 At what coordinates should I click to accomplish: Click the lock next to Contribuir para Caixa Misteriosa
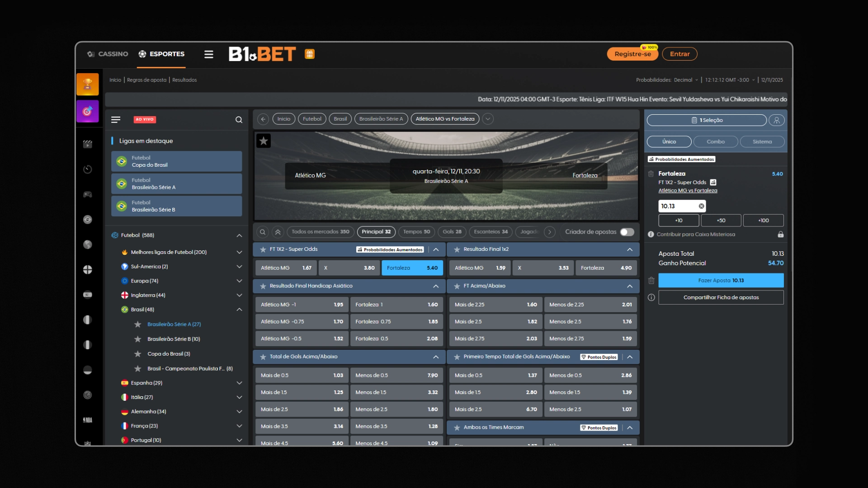click(x=781, y=234)
